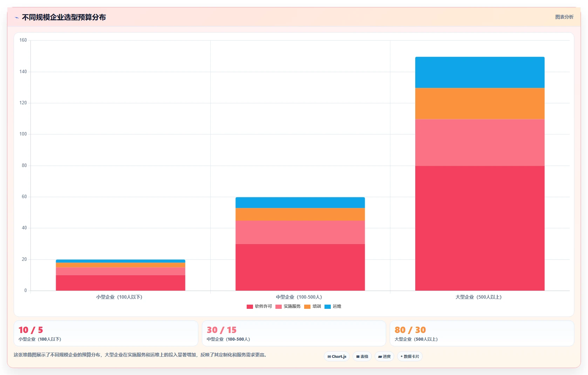Click the 软件许可 segment of the 大型企业 bar
Screen dimensions: 588x375
(x=480, y=228)
